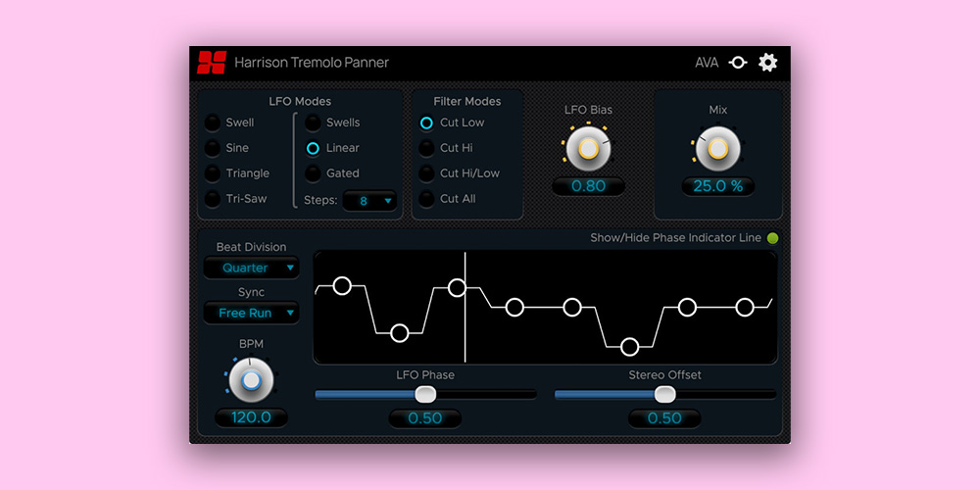980x490 pixels.
Task: Click the lowest step node in waveform display
Action: click(x=629, y=346)
